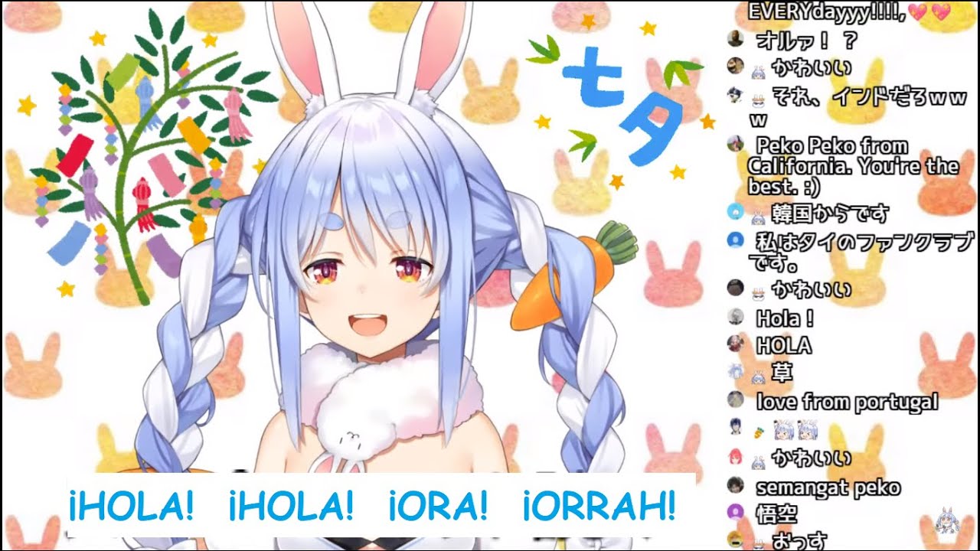Click the avatar next to 'Hola !'
Viewport: 980px width, 551px height.
tap(735, 316)
